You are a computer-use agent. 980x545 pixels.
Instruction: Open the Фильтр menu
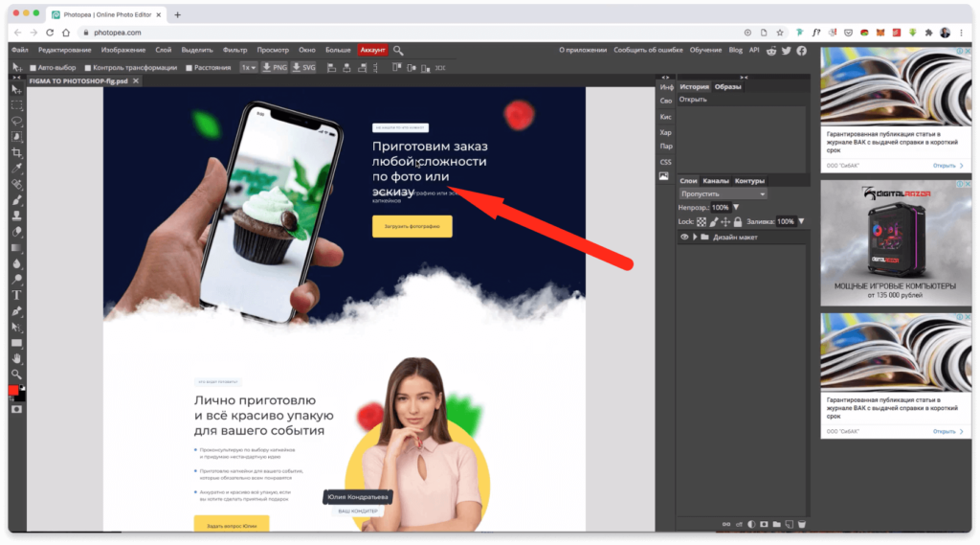pyautogui.click(x=234, y=50)
